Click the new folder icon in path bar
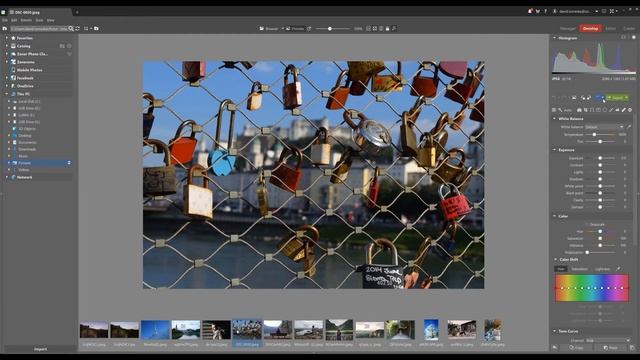Image resolution: width=640 pixels, height=360 pixels. pos(96,29)
